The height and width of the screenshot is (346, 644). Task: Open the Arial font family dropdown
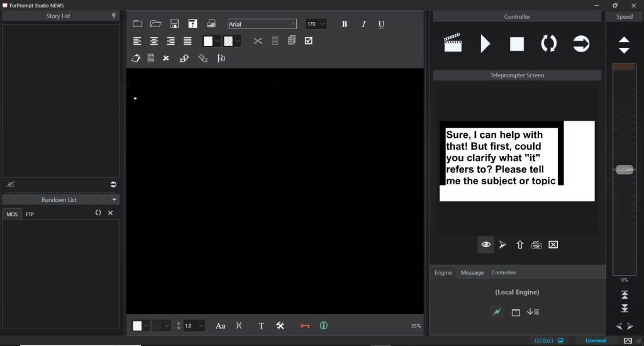(x=262, y=24)
